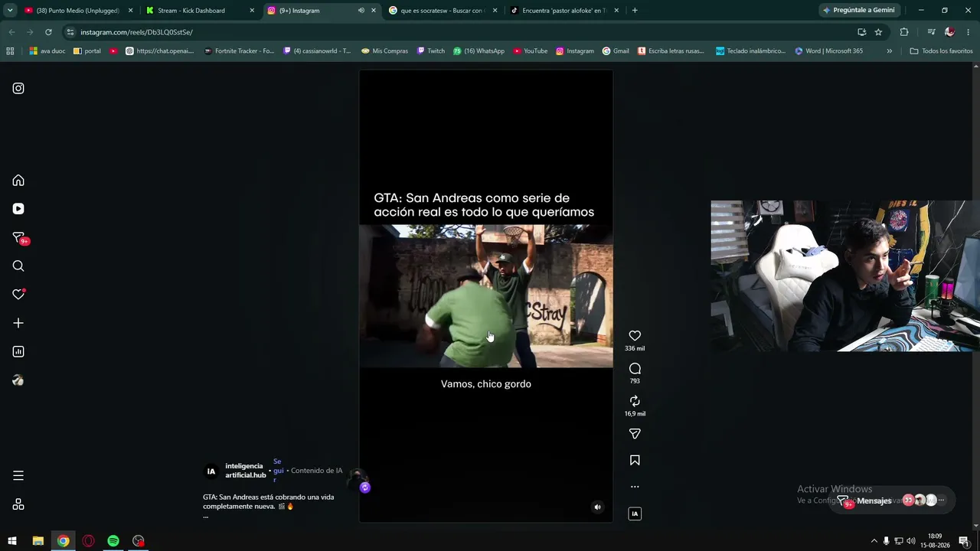Open direct messages from the sidebar
The height and width of the screenshot is (551, 980).
(19, 238)
